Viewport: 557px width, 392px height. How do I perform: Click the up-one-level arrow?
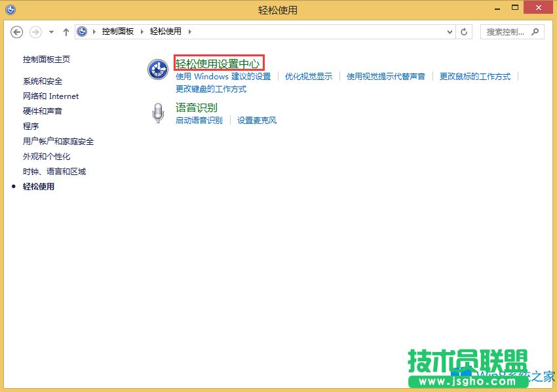pyautogui.click(x=66, y=31)
